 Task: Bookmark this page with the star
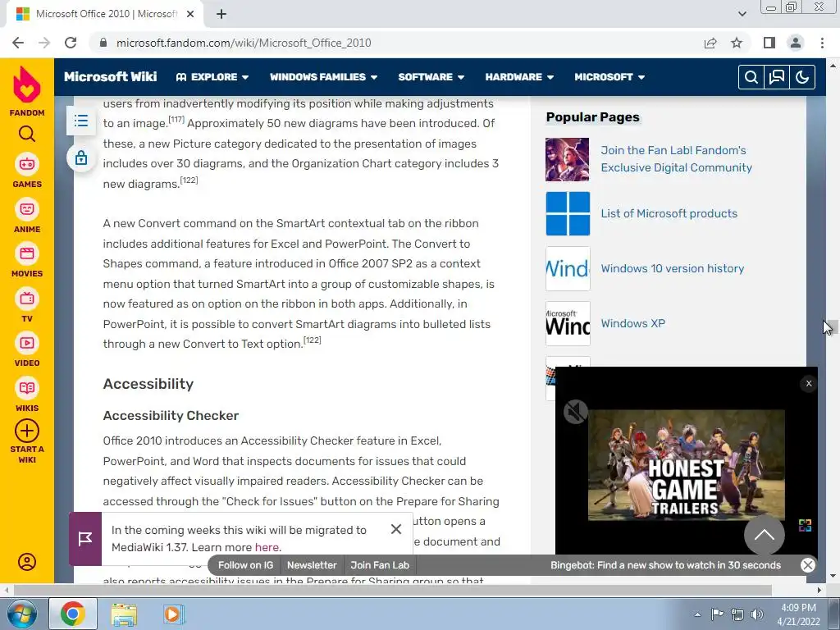pos(737,43)
